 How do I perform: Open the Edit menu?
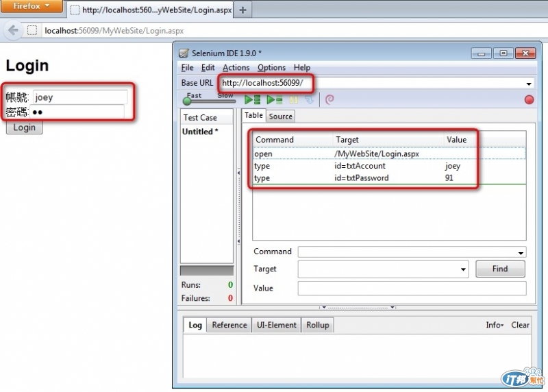click(208, 67)
